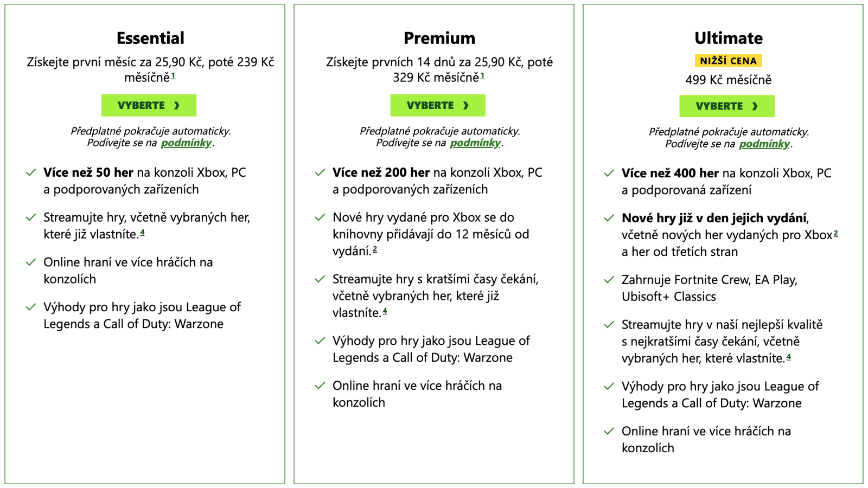Click the checkmark beside Ultimate's 'Nové hry' feature
This screenshot has width=868, height=488.
(608, 218)
